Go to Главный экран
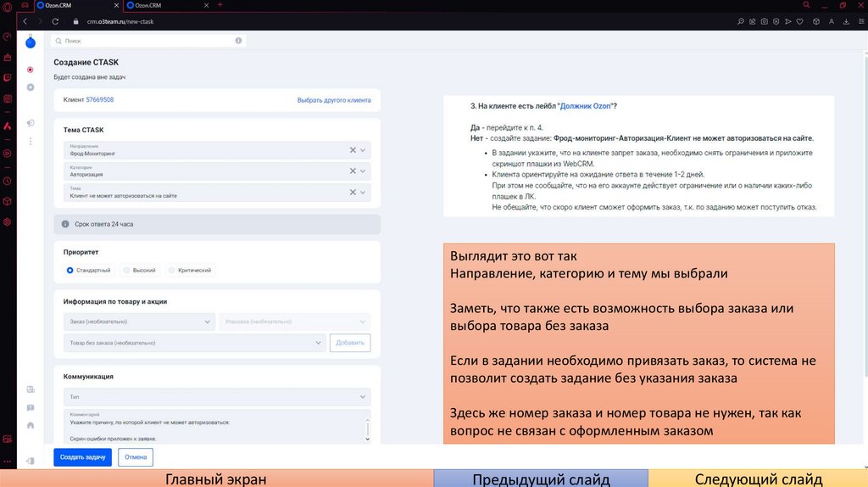Image resolution: width=868 pixels, height=487 pixels. pyautogui.click(x=216, y=479)
